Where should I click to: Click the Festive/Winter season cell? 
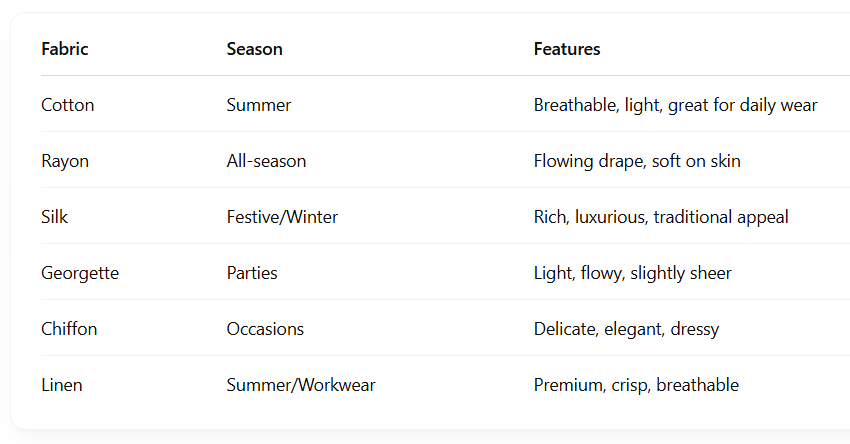pyautogui.click(x=282, y=217)
